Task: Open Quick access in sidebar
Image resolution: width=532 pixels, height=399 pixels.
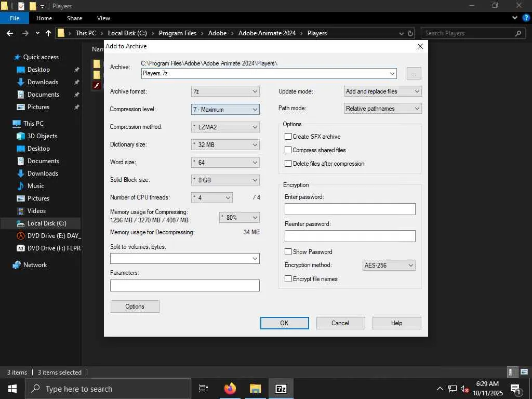Action: pos(41,57)
